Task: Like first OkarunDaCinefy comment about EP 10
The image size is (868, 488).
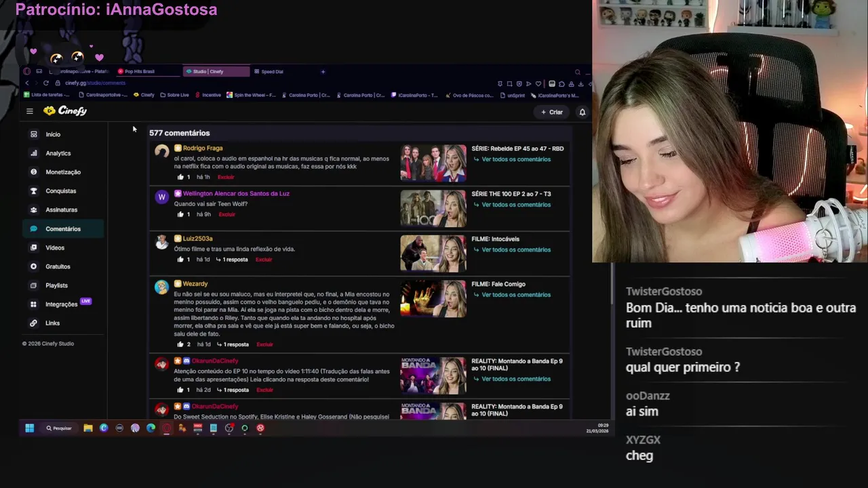Action: click(x=180, y=390)
